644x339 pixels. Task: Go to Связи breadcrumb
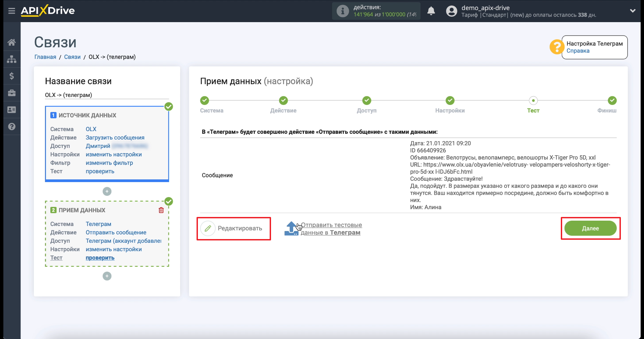72,57
